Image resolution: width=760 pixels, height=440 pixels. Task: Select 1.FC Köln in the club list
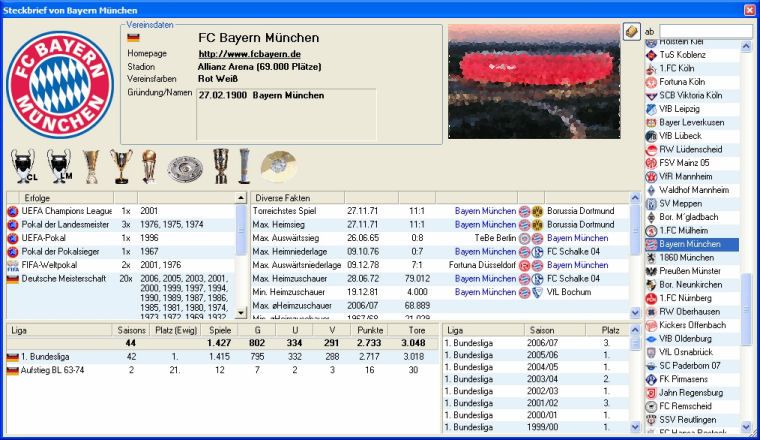(x=693, y=68)
